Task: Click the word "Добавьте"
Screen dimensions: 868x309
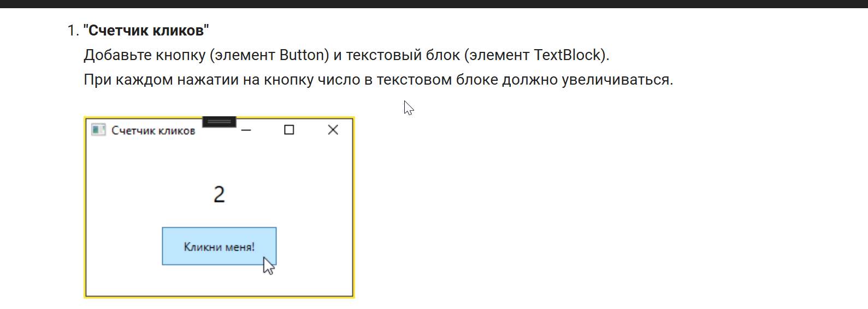Action: click(x=117, y=55)
